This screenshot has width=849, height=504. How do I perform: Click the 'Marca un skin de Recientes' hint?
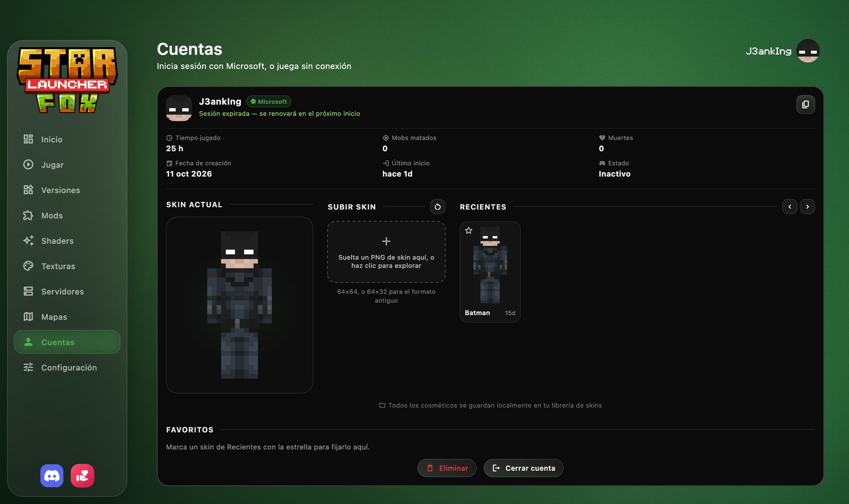pos(268,447)
